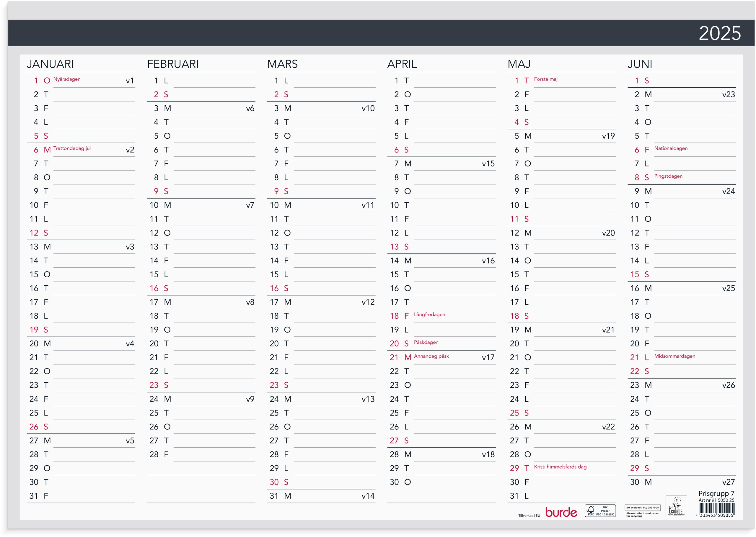The height and width of the screenshot is (537, 756).
Task: Select the FEBRUARI month heading
Action: point(173,64)
